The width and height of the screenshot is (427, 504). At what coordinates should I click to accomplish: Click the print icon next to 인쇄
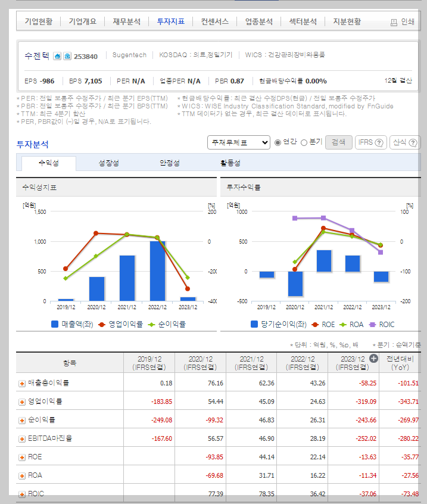(x=394, y=22)
